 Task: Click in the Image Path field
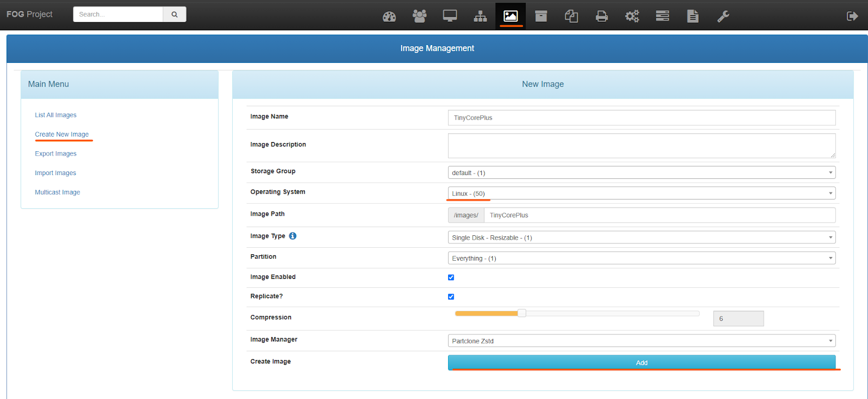tap(660, 215)
